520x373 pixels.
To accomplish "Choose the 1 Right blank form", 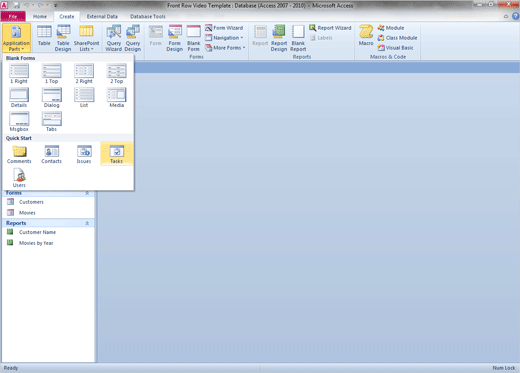I will [x=19, y=74].
